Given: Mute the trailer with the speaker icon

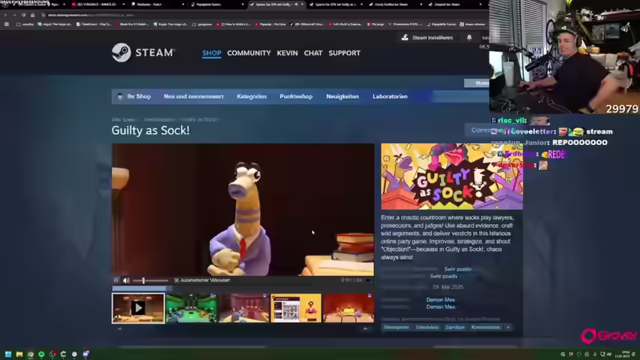Looking at the screenshot, I should pyautogui.click(x=126, y=280).
